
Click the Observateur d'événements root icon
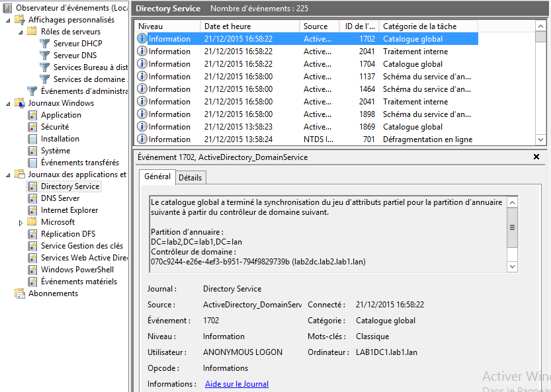[7, 8]
